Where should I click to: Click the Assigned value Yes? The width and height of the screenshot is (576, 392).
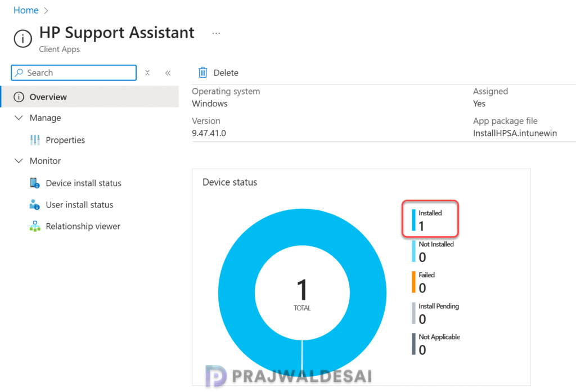(479, 103)
